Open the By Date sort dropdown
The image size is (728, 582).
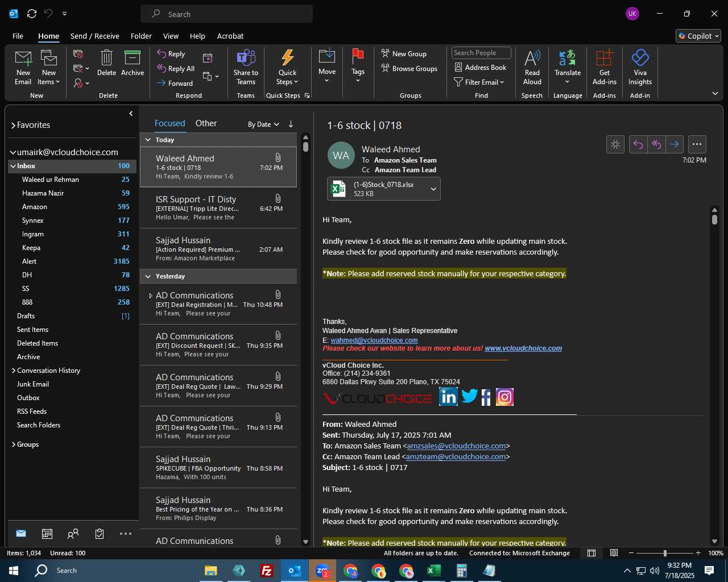(x=263, y=124)
